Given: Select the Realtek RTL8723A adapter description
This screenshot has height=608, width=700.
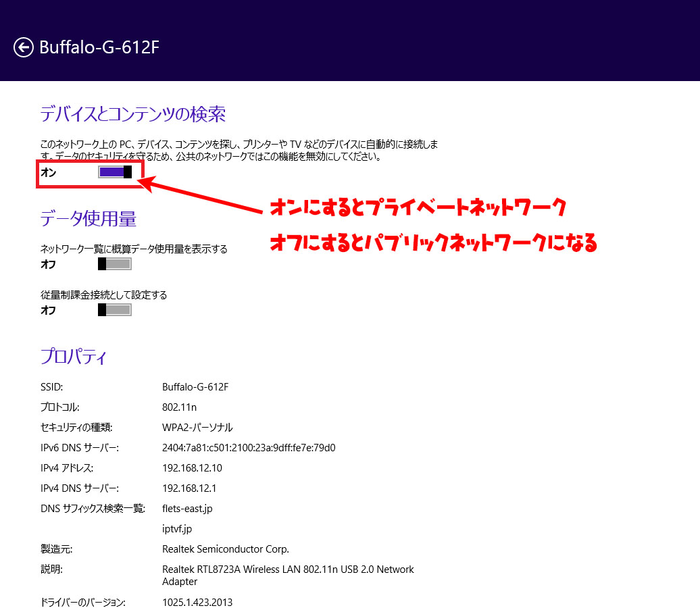Looking at the screenshot, I should click(288, 576).
